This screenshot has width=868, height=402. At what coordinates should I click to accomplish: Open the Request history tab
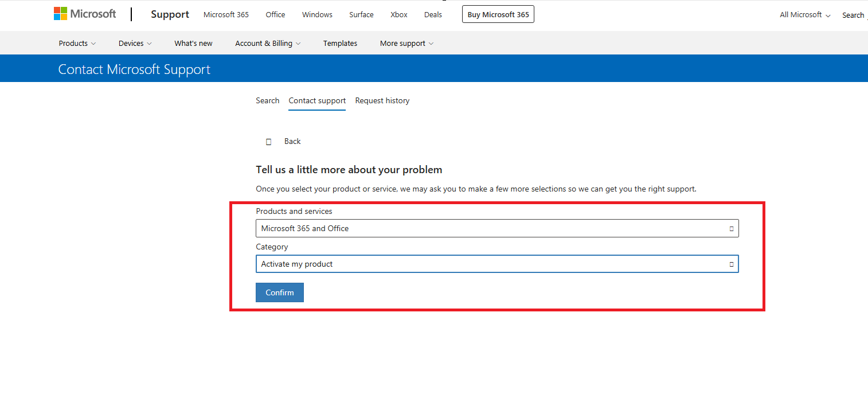[382, 100]
